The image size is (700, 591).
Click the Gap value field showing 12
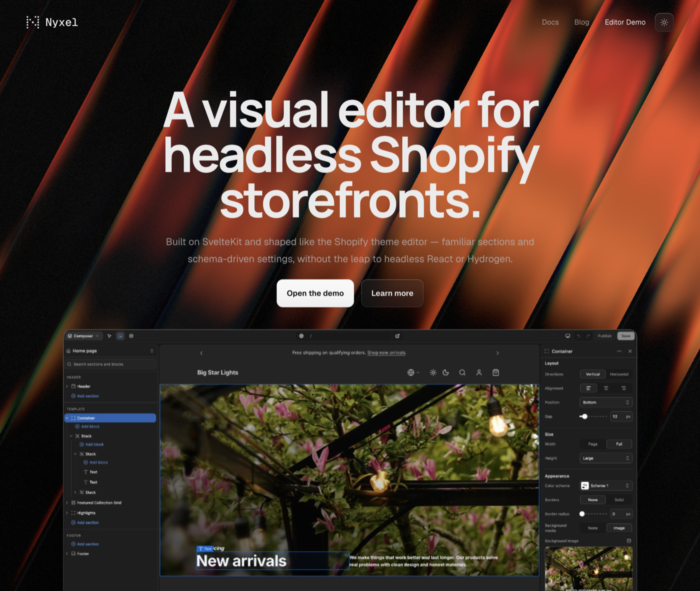[x=621, y=416]
